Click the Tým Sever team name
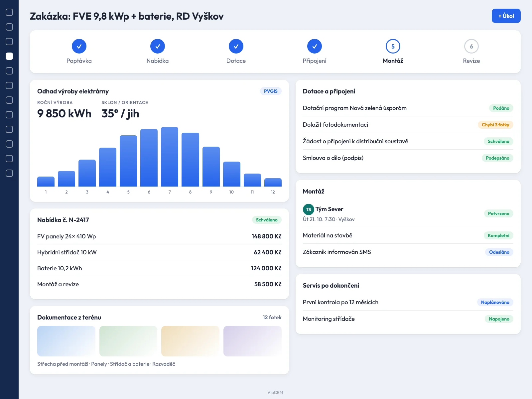This screenshot has height=399, width=532. coord(329,209)
